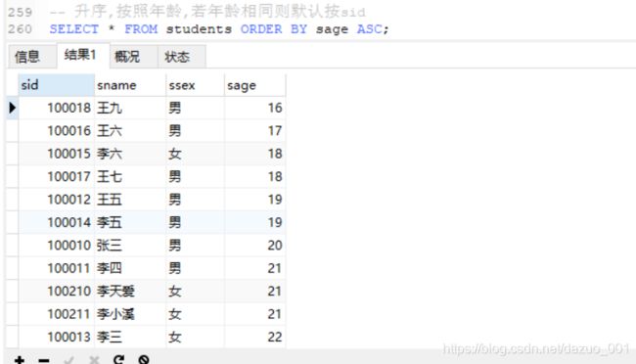Click the name cell 李三
This screenshot has height=364, width=636.
130,337
